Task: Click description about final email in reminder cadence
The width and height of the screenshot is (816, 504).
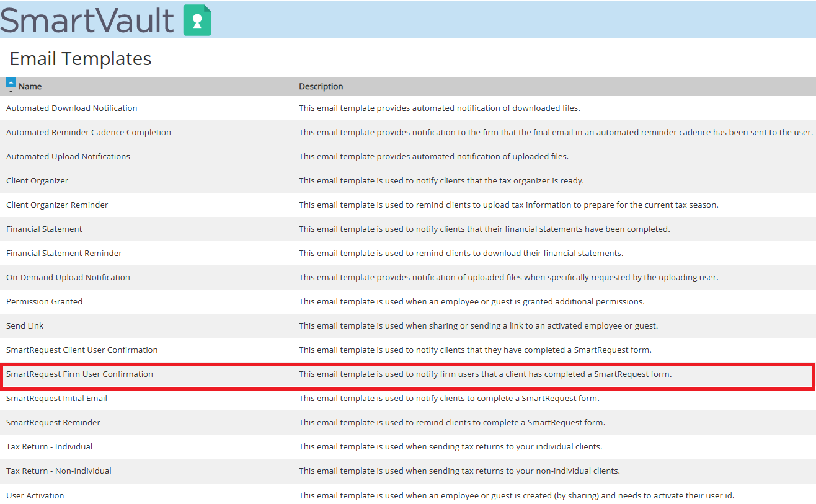Action: pyautogui.click(x=556, y=132)
